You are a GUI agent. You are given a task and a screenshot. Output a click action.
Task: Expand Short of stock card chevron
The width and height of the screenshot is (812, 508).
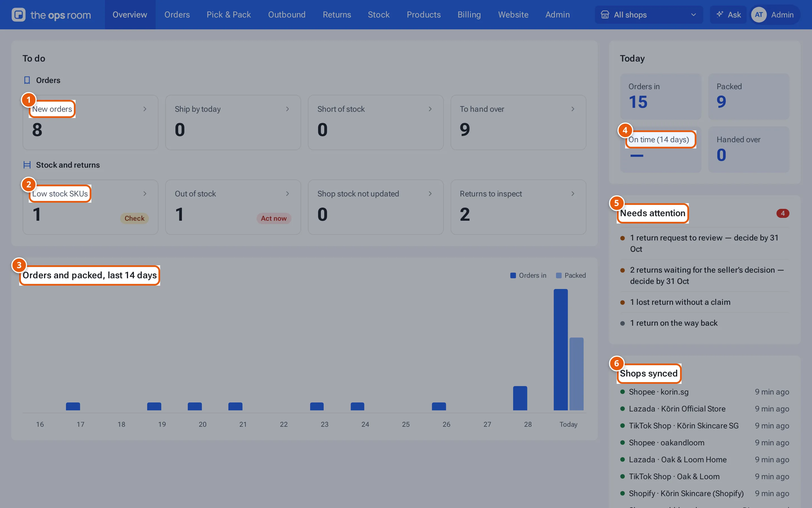pyautogui.click(x=430, y=109)
